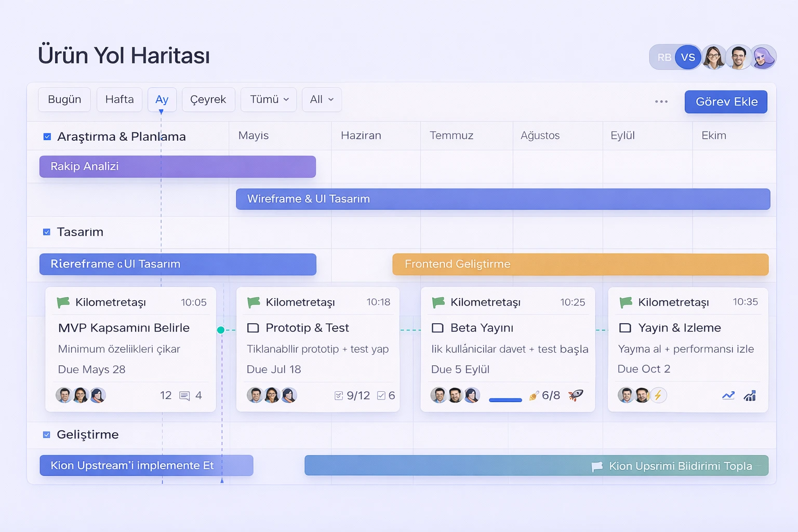798x532 pixels.
Task: Select the Çeyrek view tab
Action: 208,100
